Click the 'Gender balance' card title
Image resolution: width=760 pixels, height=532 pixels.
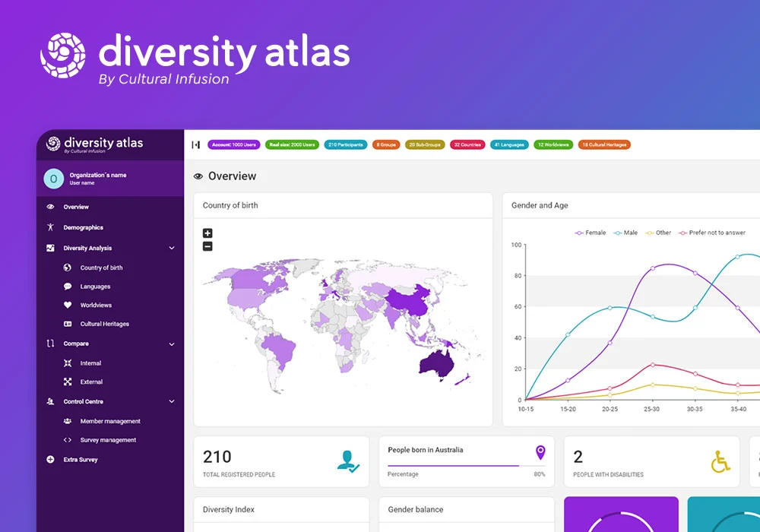(416, 509)
